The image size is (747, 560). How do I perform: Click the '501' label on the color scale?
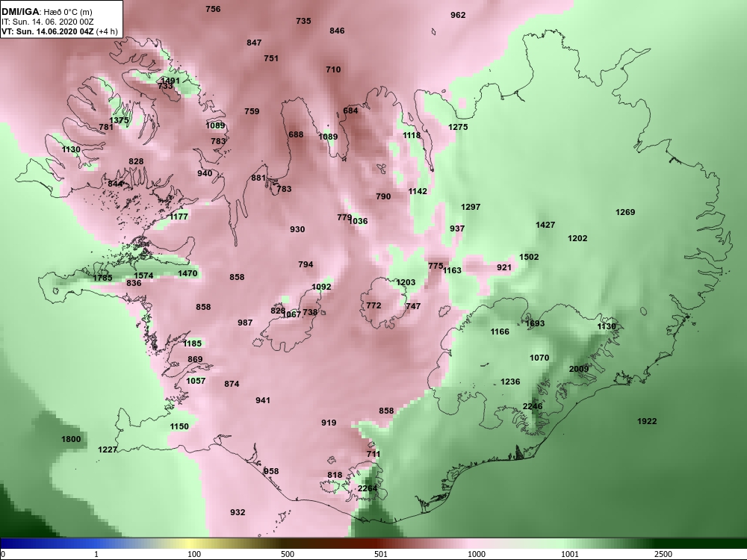[381, 554]
